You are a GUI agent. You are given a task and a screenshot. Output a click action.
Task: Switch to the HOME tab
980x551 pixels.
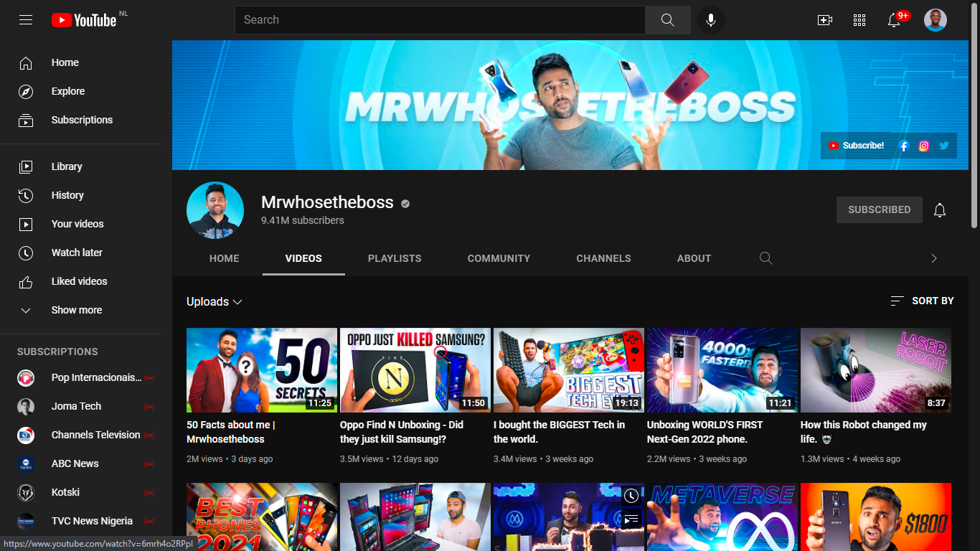225,258
